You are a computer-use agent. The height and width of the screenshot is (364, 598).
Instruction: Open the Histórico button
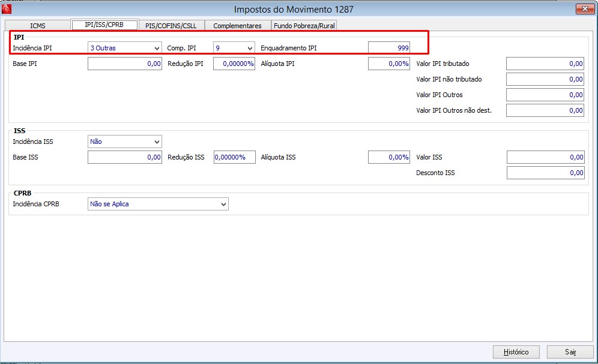pyautogui.click(x=516, y=352)
